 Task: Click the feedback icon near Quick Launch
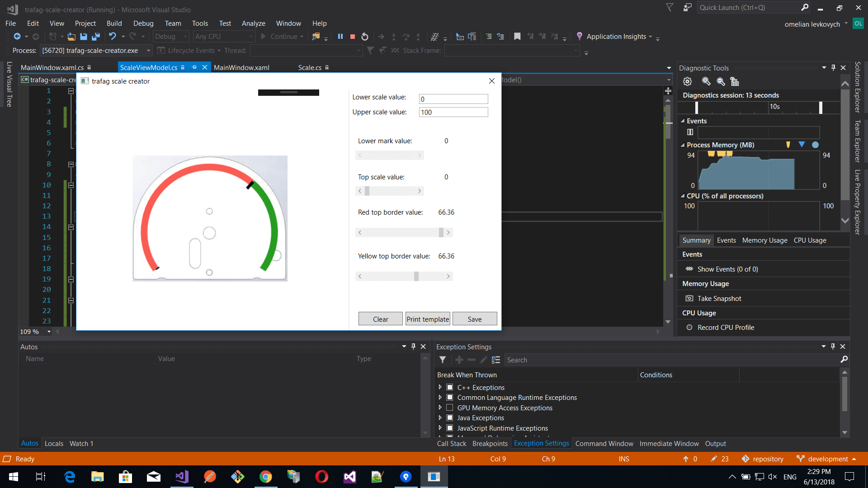coord(687,7)
